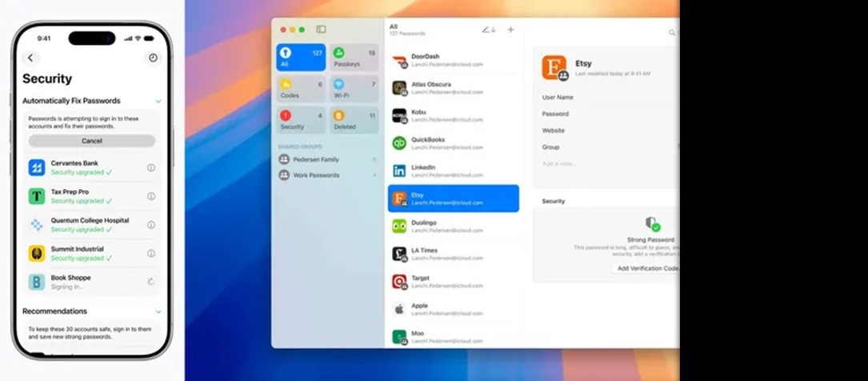Add a new password with plus
The width and height of the screenshot is (868, 381).
pyautogui.click(x=511, y=30)
